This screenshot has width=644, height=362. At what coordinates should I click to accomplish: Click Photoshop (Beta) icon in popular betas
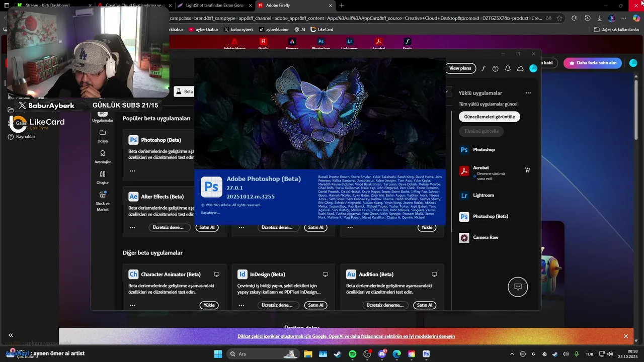click(133, 140)
